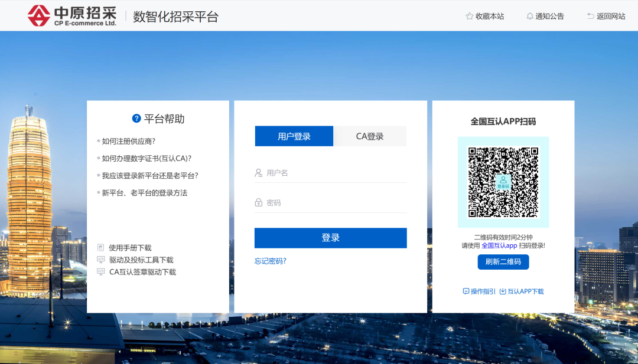Click the 刷新二维码 button
This screenshot has width=638, height=364.
(x=503, y=261)
